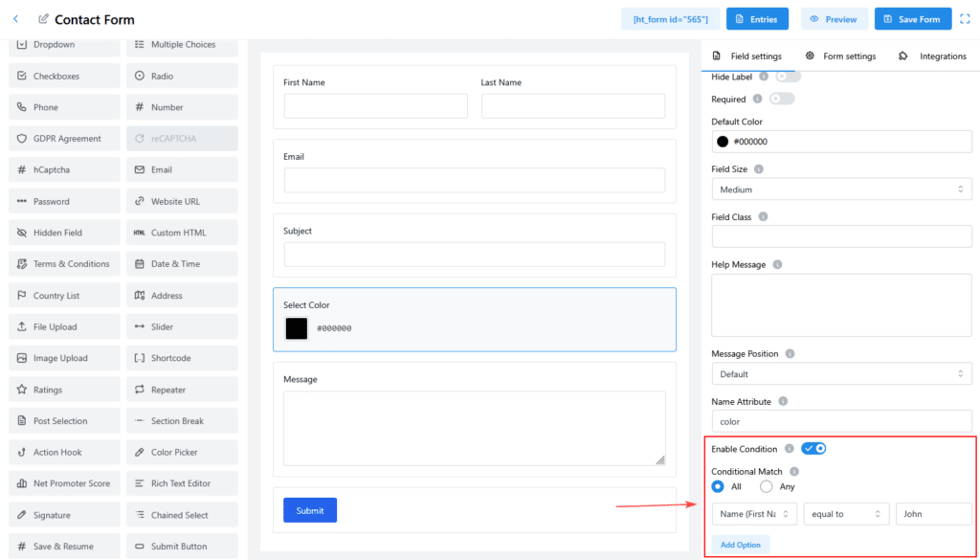
Task: Click the Add Option button
Action: (741, 544)
